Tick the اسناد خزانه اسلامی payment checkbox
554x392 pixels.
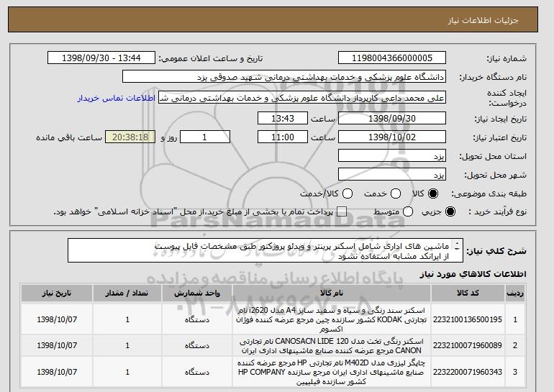(342, 211)
